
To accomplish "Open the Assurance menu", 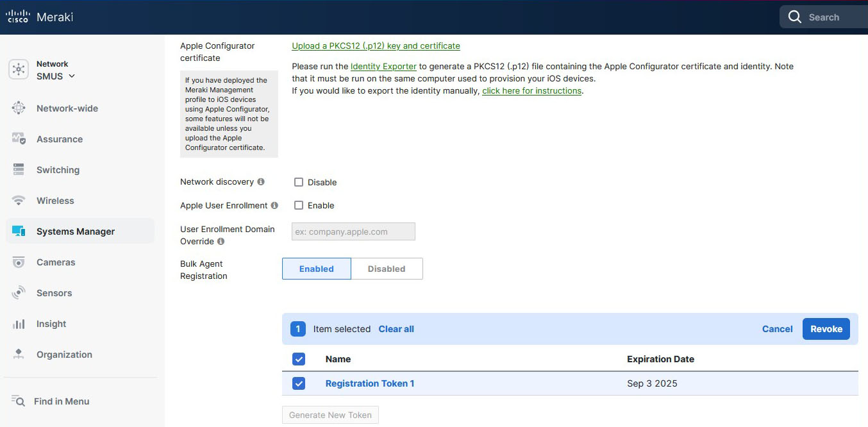I will coord(60,139).
